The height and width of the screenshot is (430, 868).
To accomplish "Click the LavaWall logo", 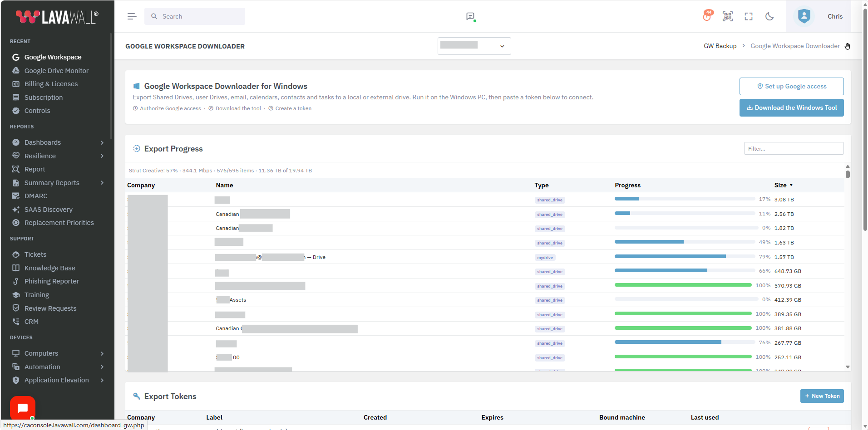I will tap(57, 17).
